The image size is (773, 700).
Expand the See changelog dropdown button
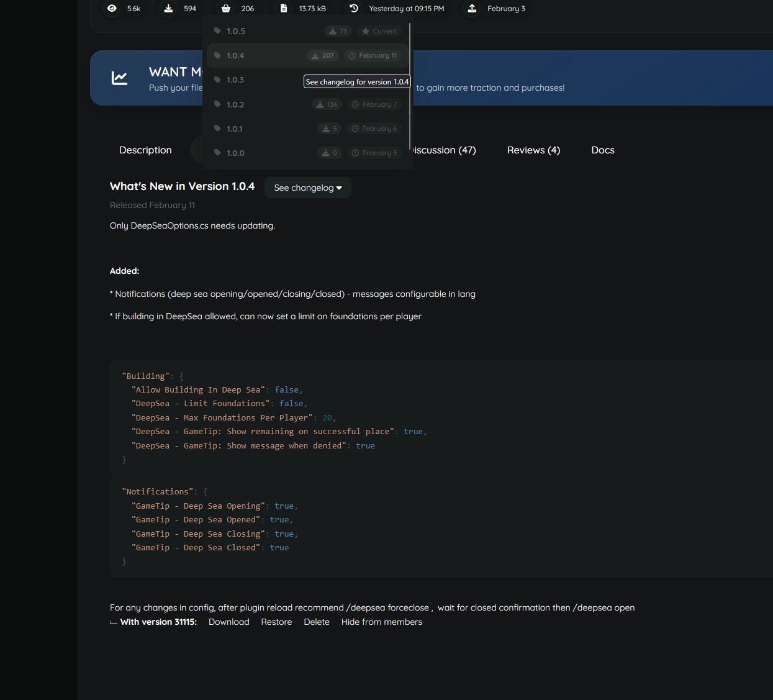307,188
